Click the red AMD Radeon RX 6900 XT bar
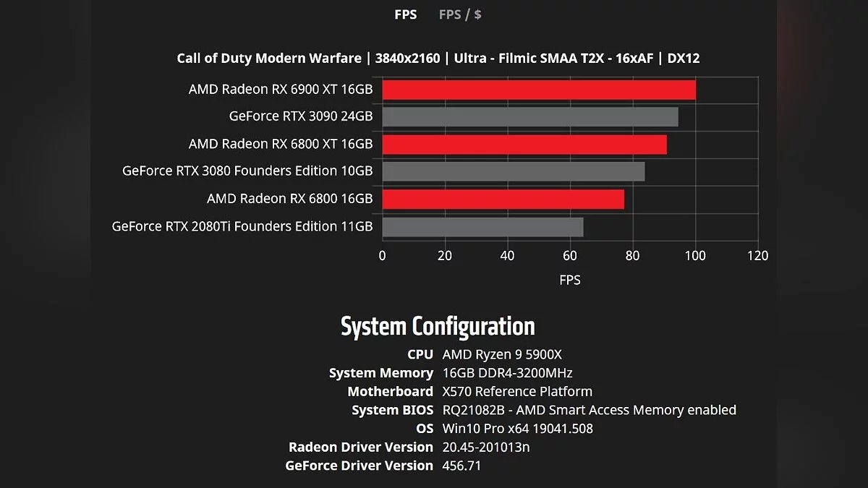This screenshot has width=868, height=488. (x=539, y=90)
